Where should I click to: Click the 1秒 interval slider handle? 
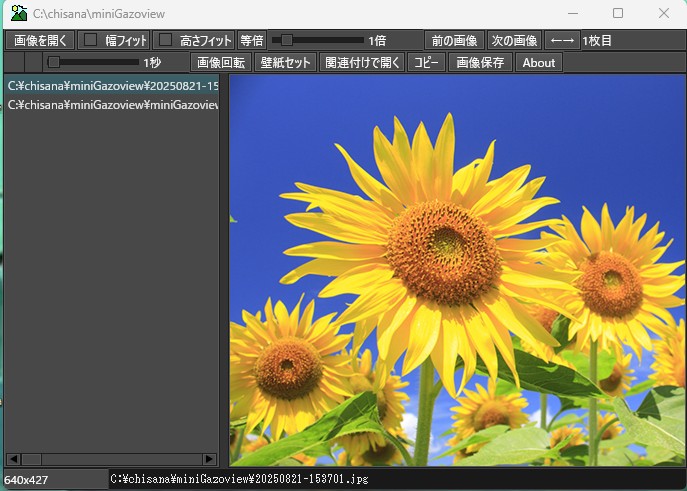[x=54, y=62]
